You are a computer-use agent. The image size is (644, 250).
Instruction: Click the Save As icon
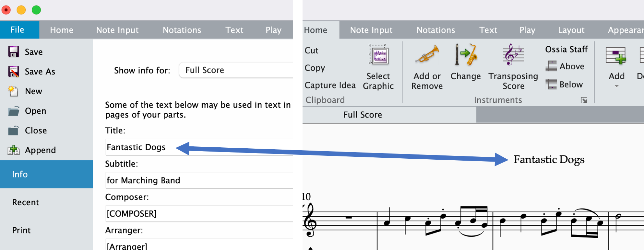[14, 72]
